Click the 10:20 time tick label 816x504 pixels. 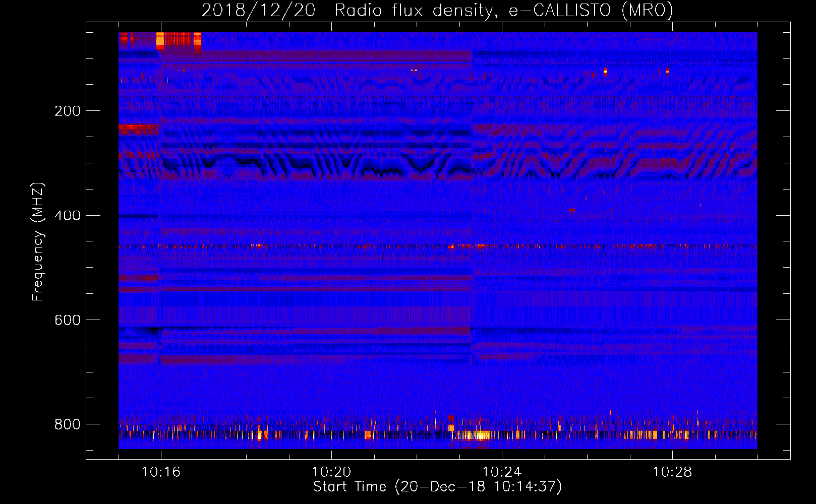(331, 472)
